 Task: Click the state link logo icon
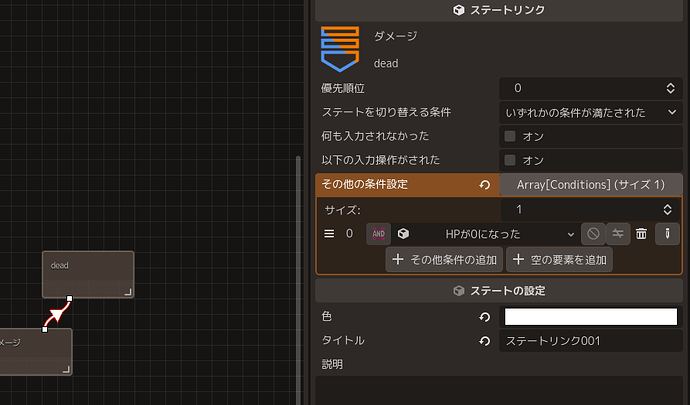tap(340, 49)
